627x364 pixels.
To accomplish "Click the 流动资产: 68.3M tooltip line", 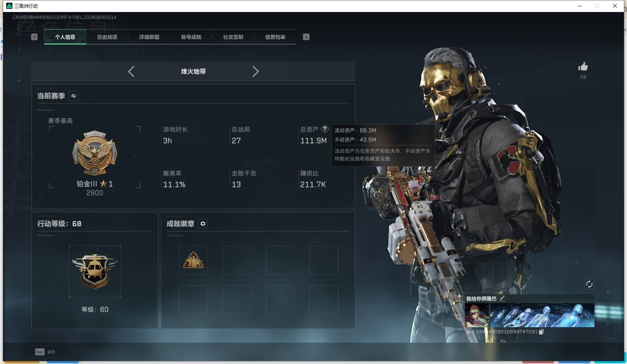I will pos(355,130).
